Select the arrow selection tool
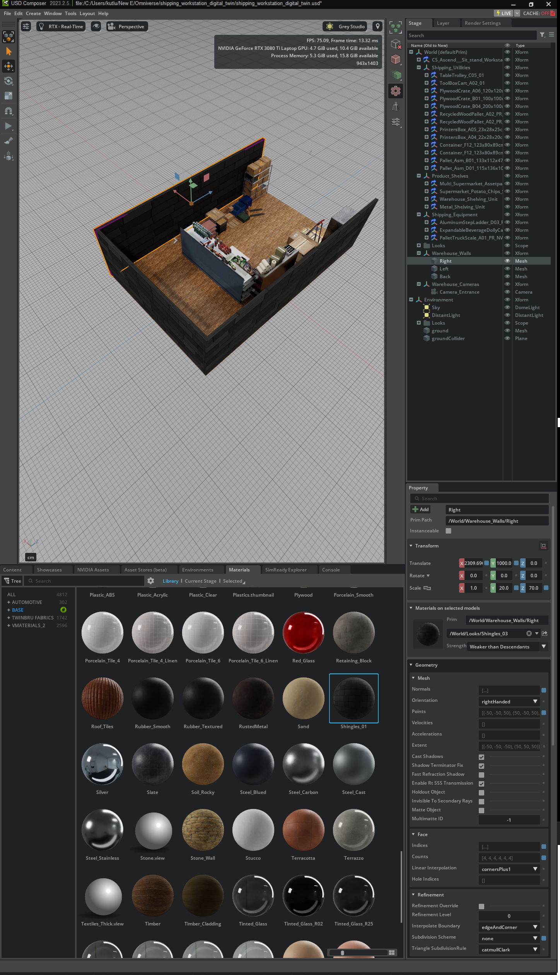Image resolution: width=560 pixels, height=975 pixels. click(9, 51)
